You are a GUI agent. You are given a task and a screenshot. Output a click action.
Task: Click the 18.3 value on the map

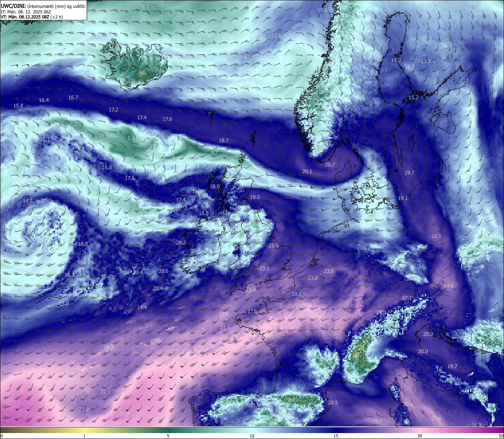pyautogui.click(x=69, y=275)
